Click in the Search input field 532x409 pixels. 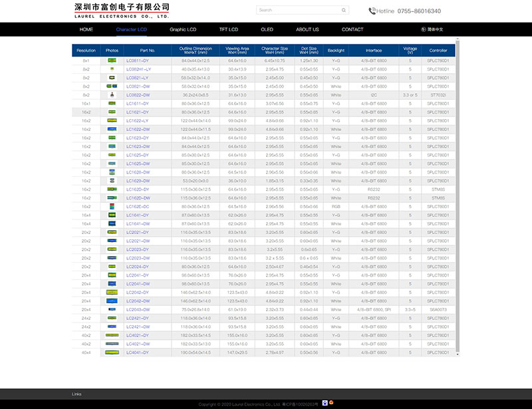tap(298, 11)
